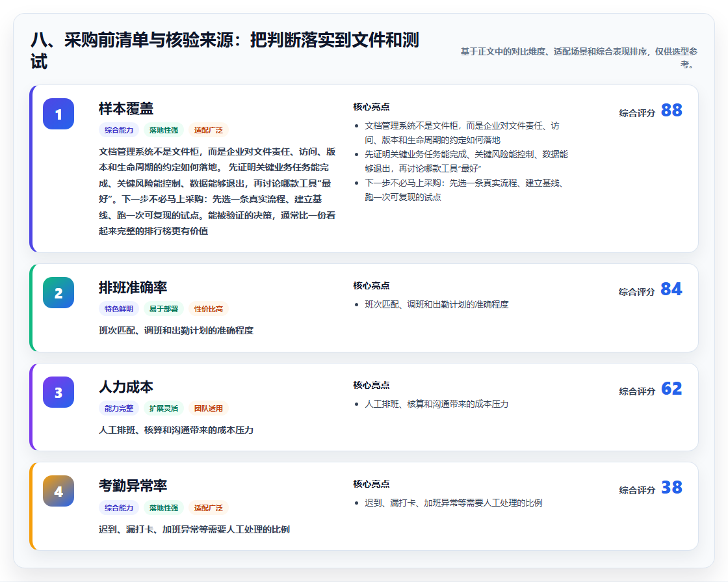Click the 人工排班 description under 人力成本 title
This screenshot has width=728, height=582.
[176, 430]
